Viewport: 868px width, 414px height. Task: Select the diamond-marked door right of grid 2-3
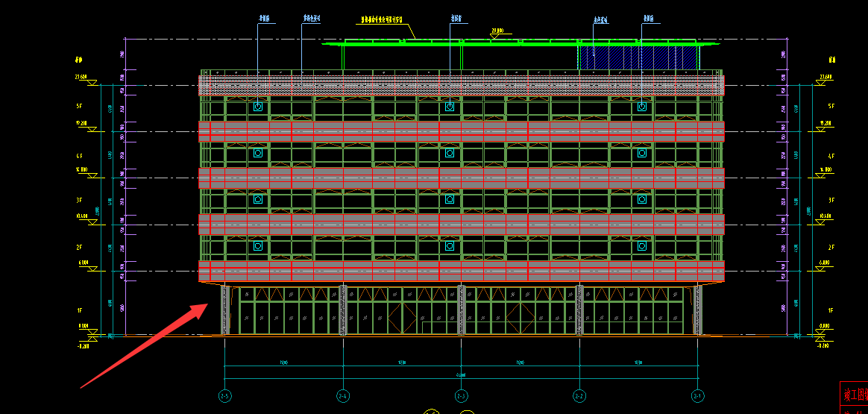click(521, 319)
